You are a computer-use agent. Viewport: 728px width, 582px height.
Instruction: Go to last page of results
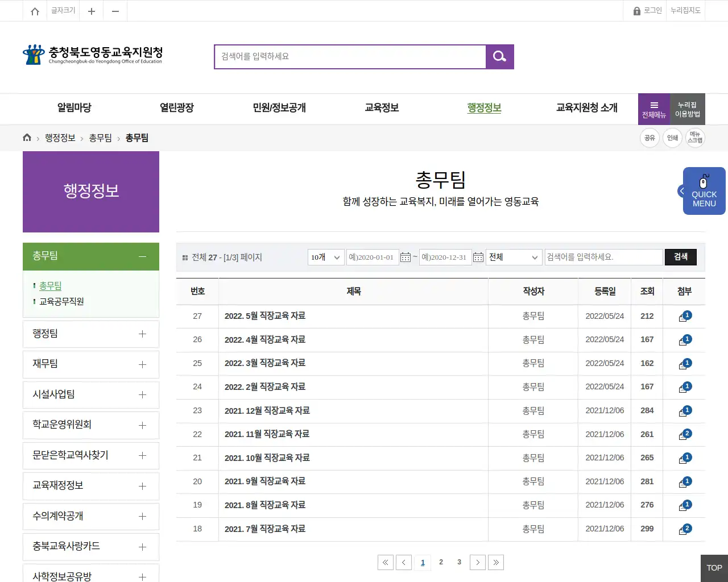pyautogui.click(x=496, y=562)
